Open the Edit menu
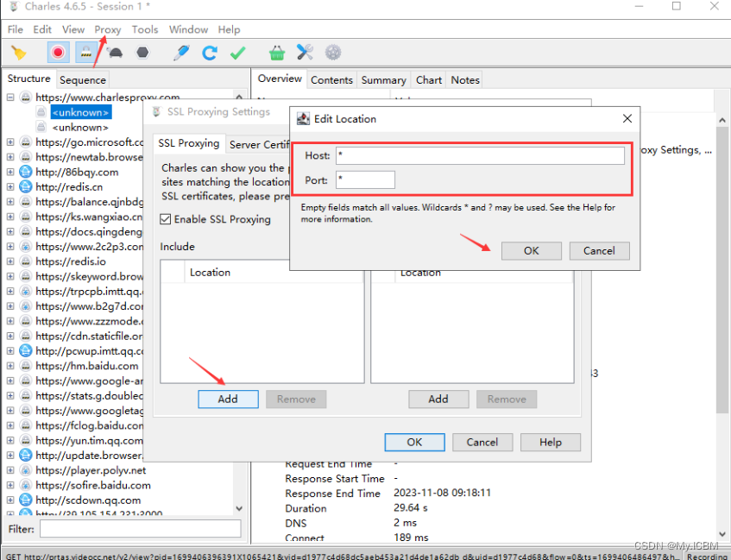The image size is (731, 560). tap(42, 29)
